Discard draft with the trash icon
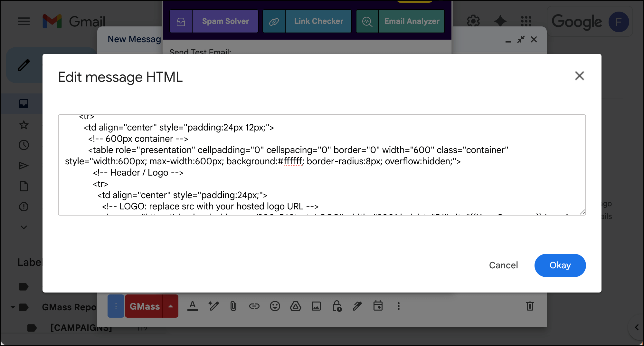This screenshot has width=644, height=346. tap(530, 306)
